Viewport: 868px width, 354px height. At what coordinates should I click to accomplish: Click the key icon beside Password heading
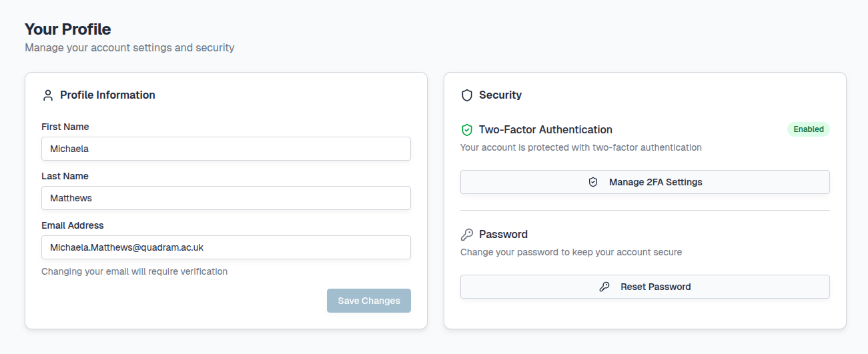[x=467, y=235]
